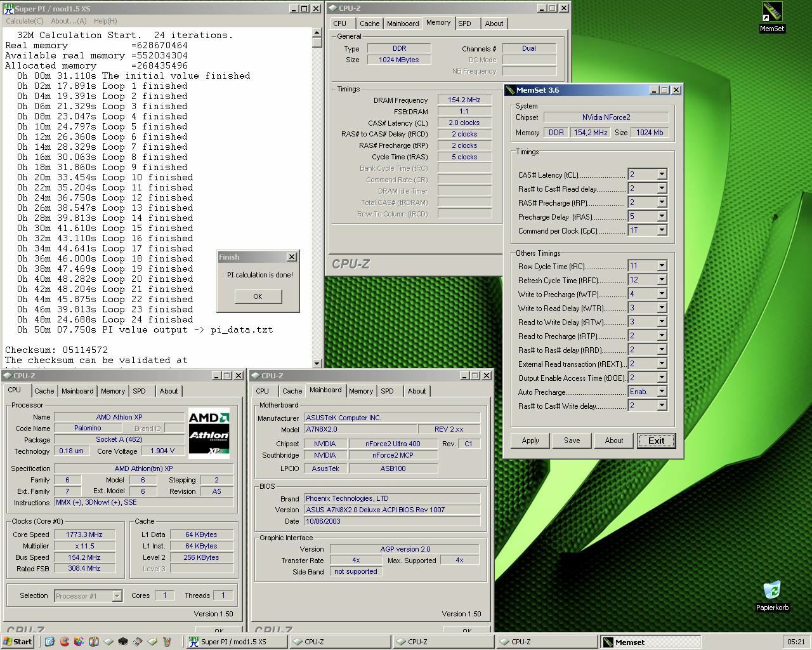812x650 pixels.
Task: Click the title bar icon of the CPU-Z Mainboard window
Action: [256, 376]
